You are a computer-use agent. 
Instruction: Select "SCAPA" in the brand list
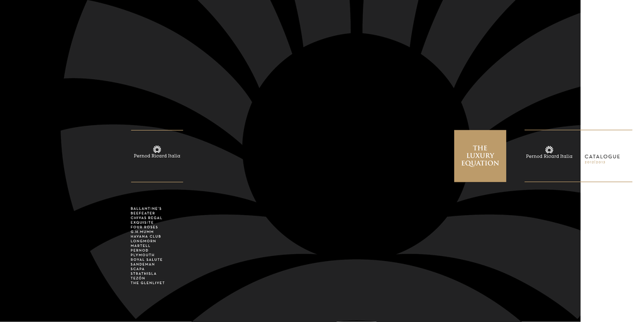138,269
